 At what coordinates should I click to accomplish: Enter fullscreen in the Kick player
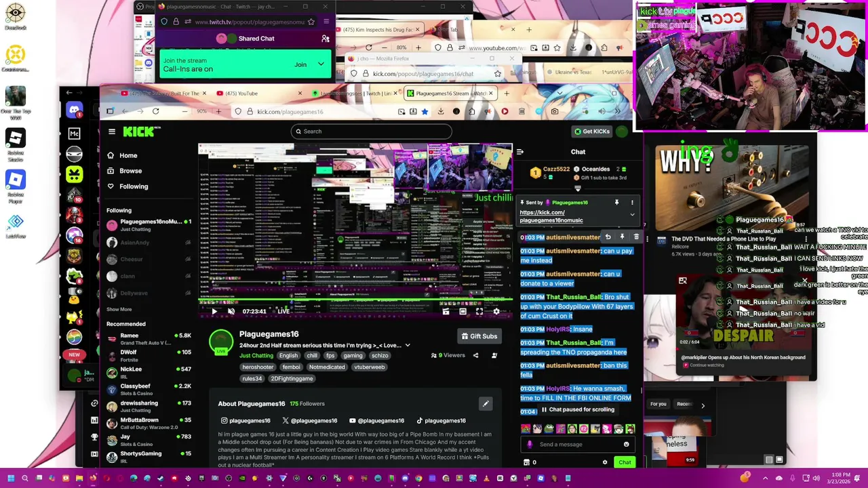pos(479,311)
